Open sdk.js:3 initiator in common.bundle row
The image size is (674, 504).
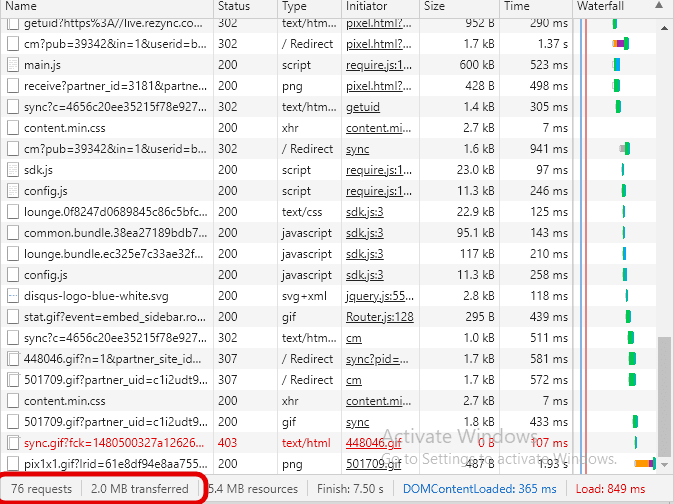coord(365,233)
